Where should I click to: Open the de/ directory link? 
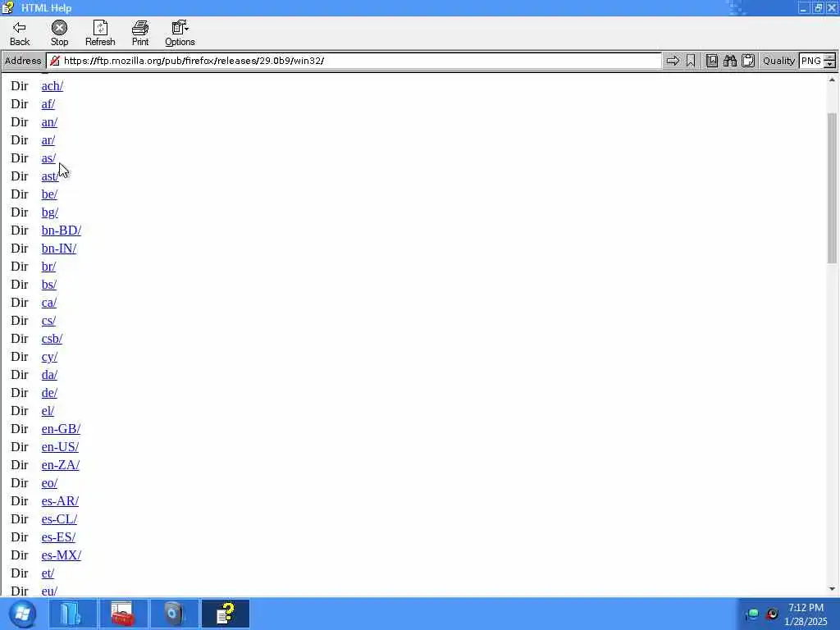[x=49, y=393]
